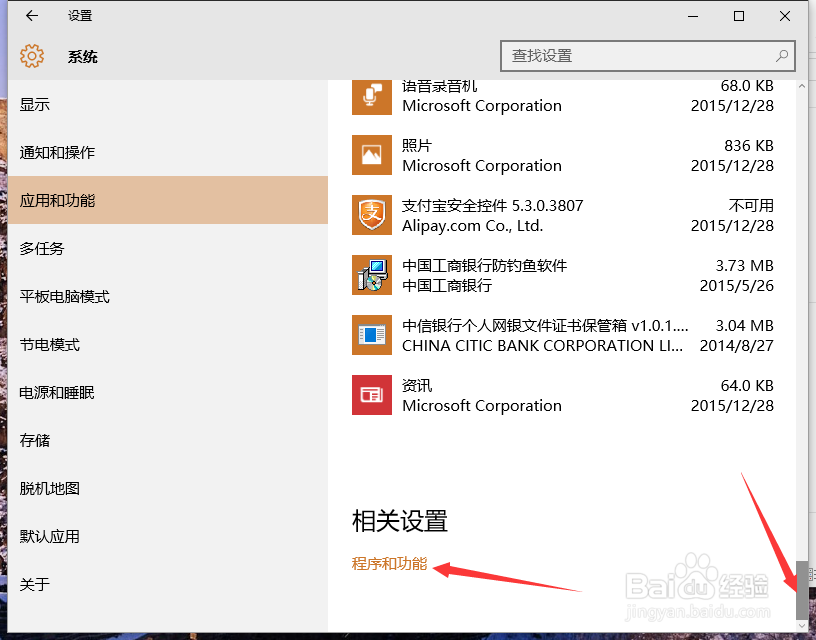This screenshot has height=640, width=816.
Task: Maximize the Settings window
Action: coord(738,16)
